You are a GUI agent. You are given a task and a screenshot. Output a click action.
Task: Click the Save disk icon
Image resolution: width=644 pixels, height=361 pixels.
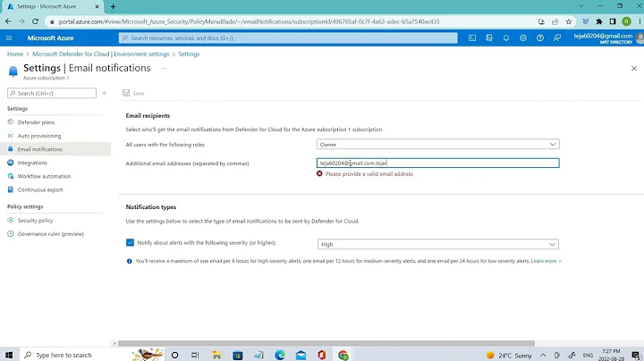click(x=126, y=93)
